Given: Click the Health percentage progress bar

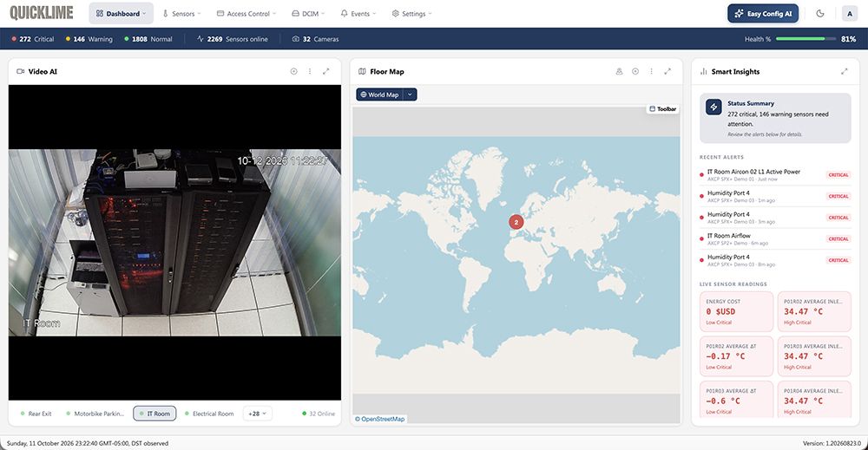Looking at the screenshot, I should coord(805,39).
